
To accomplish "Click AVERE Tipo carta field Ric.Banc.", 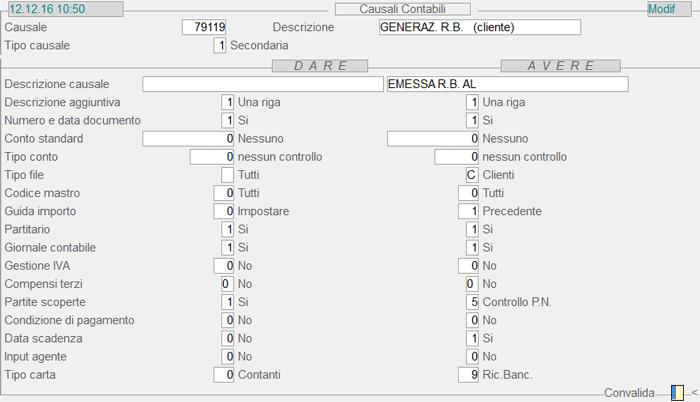I will [x=468, y=375].
